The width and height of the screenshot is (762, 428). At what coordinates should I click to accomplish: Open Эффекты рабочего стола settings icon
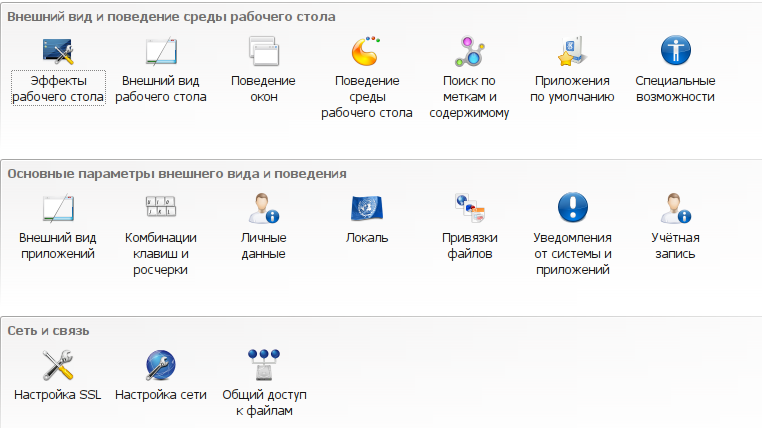coord(58,51)
